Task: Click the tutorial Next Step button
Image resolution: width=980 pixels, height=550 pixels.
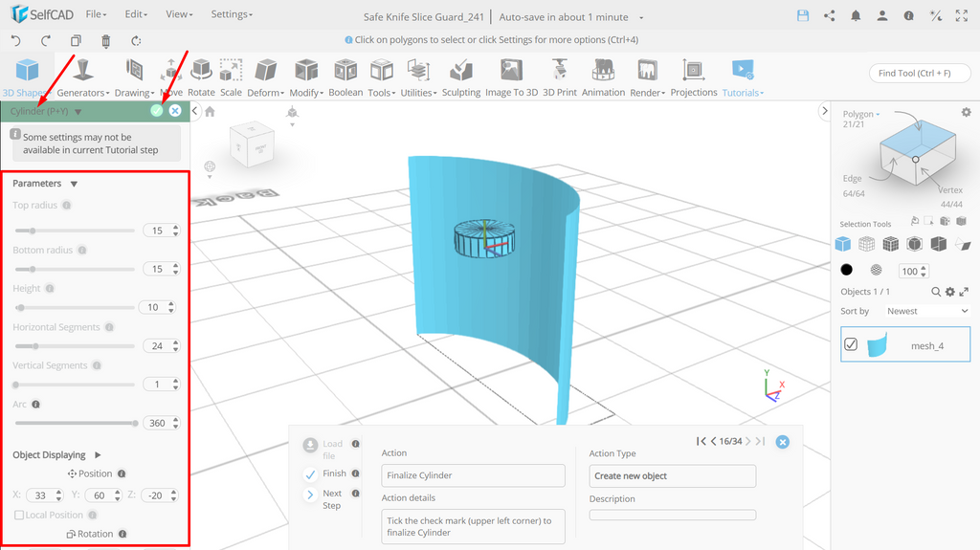Action: pos(323,499)
